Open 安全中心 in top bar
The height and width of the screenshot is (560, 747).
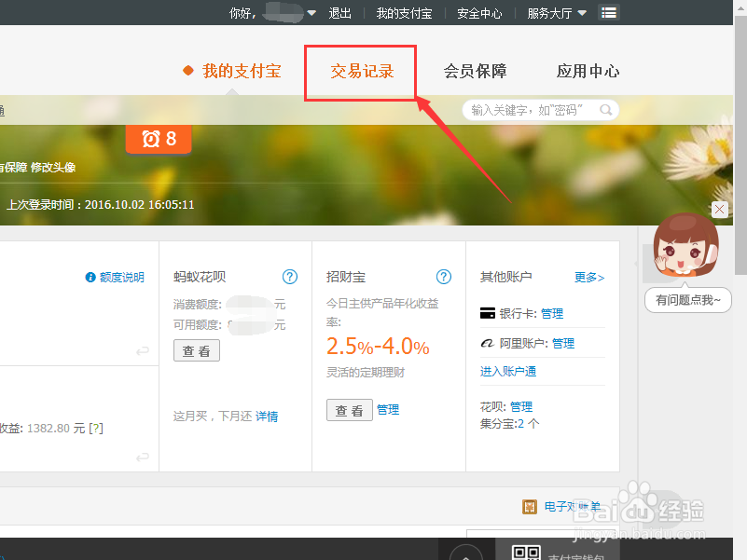tap(479, 13)
